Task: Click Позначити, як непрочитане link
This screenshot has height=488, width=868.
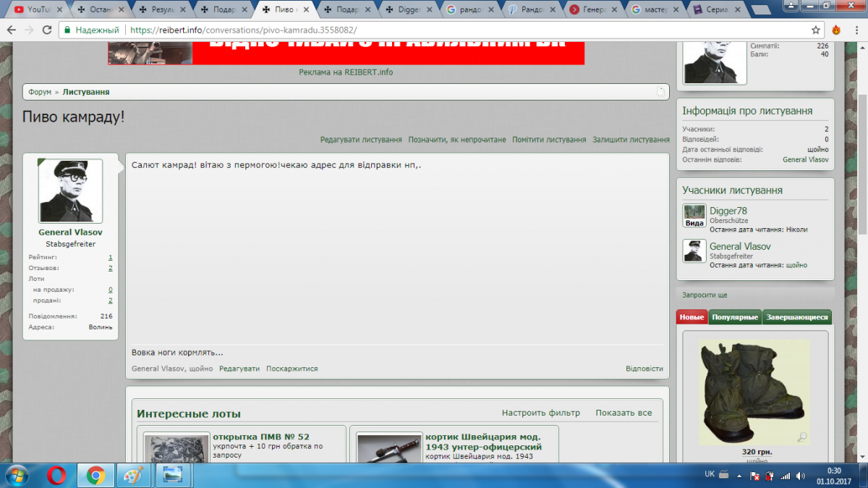Action: (x=457, y=139)
